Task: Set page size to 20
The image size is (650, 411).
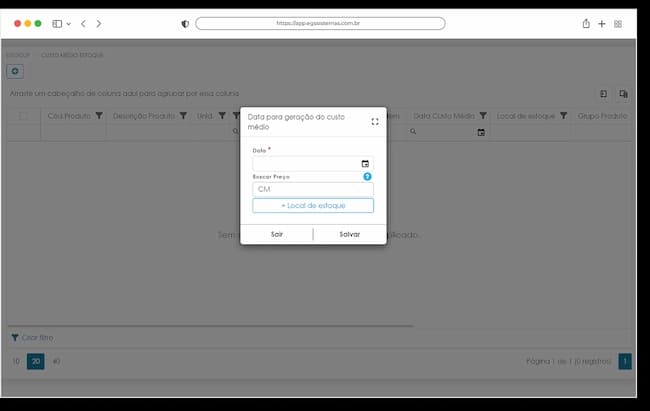Action: pos(36,361)
